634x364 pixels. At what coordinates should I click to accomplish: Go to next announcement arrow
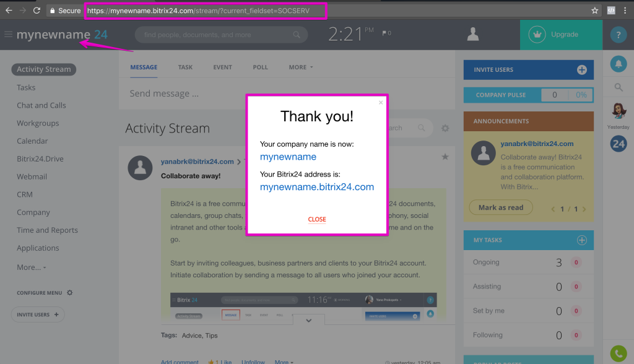click(x=584, y=209)
